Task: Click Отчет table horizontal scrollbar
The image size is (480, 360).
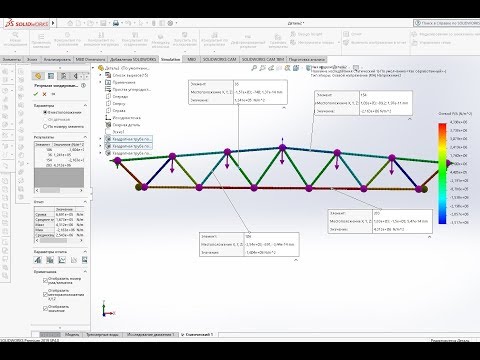Action: click(59, 240)
